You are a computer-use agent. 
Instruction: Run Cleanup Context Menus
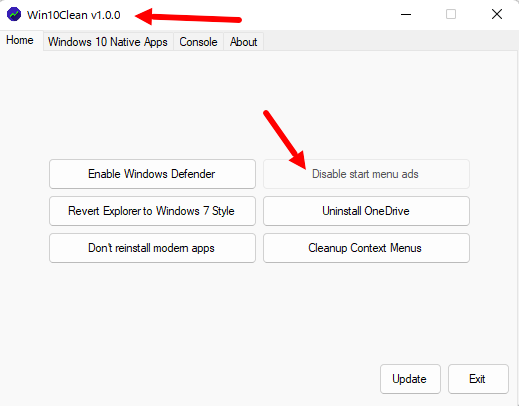tap(366, 248)
